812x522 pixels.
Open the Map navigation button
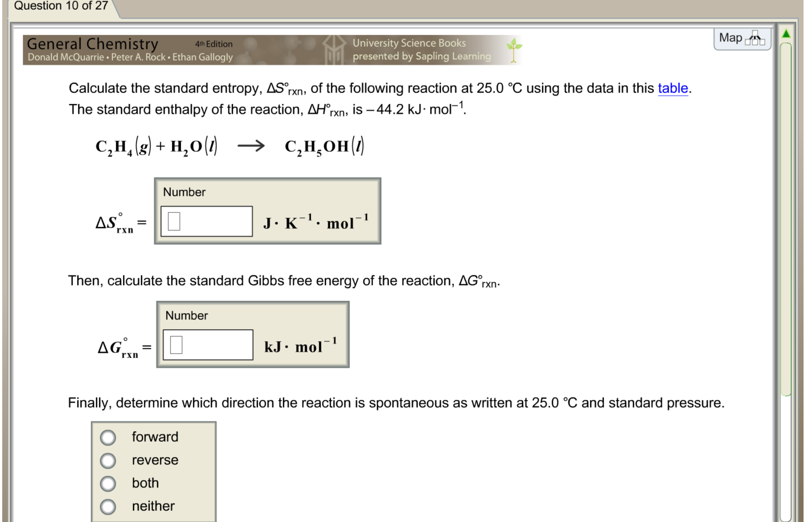coord(742,39)
